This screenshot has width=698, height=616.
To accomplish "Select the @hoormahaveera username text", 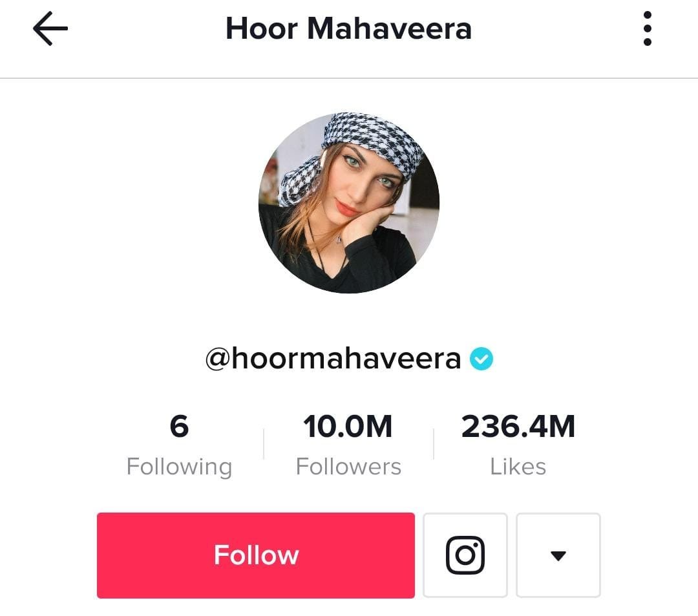I will coord(333,359).
